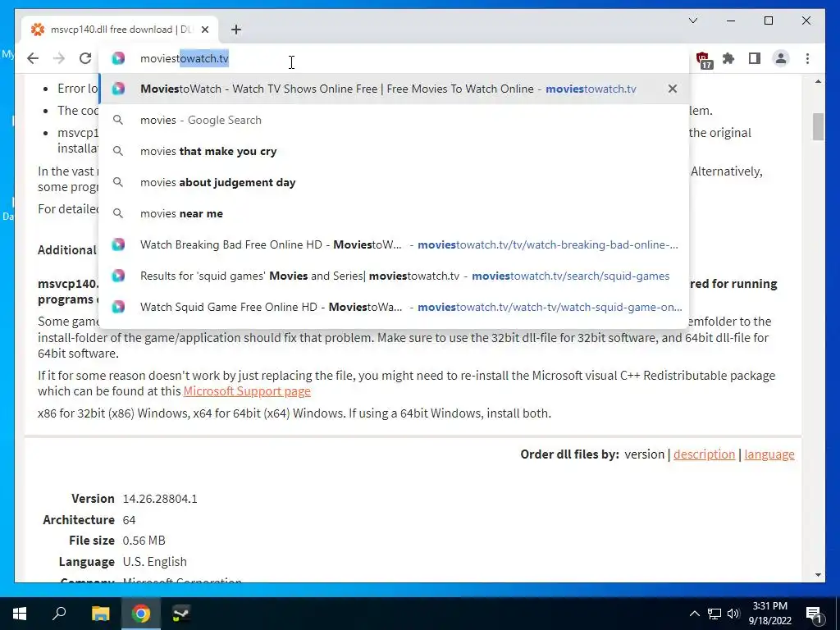840x630 pixels.
Task: Open the Extensions puzzle piece menu
Action: [x=728, y=58]
